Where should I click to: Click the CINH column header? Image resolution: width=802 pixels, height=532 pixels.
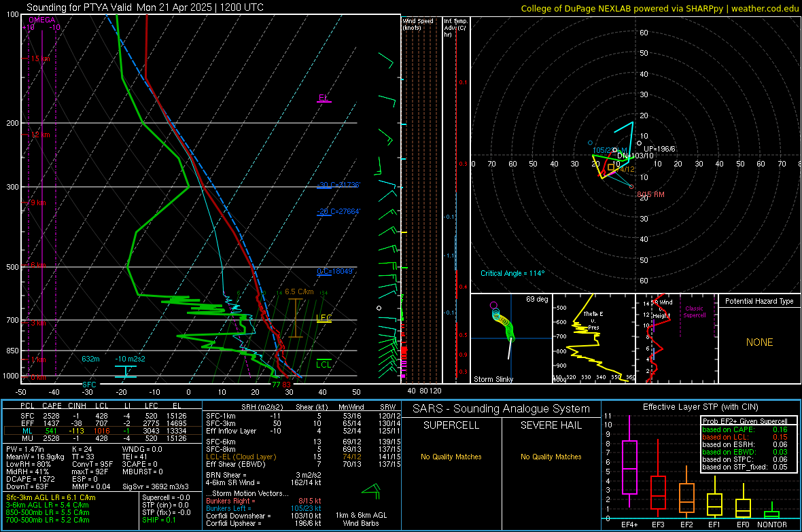pyautogui.click(x=77, y=406)
